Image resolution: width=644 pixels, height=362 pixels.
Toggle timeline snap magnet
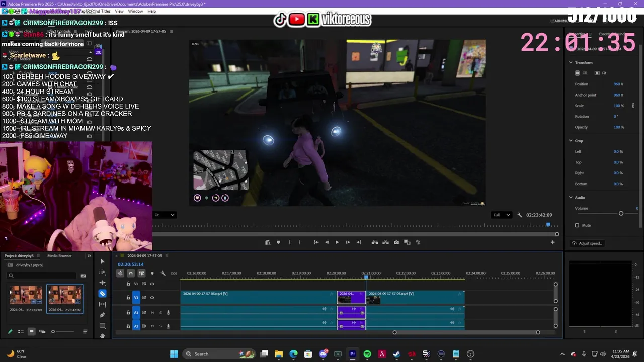pyautogui.click(x=131, y=273)
